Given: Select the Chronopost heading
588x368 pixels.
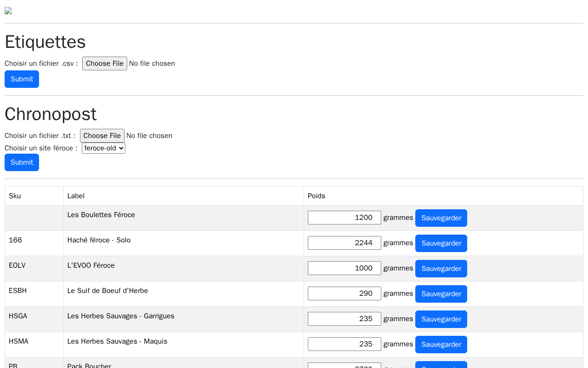Looking at the screenshot, I should tap(51, 114).
